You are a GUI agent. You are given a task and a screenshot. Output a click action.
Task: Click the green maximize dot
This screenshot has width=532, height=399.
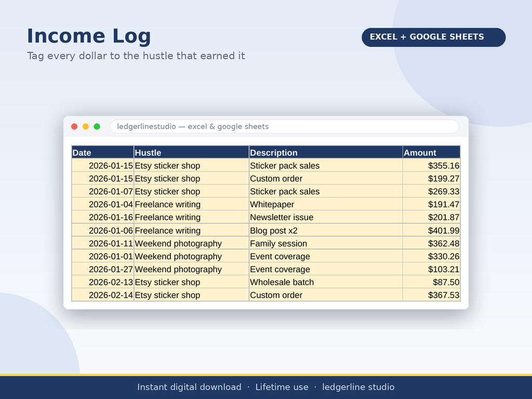pos(97,127)
